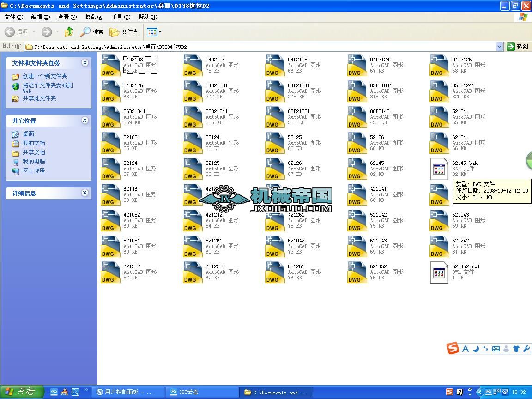Toggle the Folders (文件夹) pane button
532x399 pixels.
tap(124, 32)
